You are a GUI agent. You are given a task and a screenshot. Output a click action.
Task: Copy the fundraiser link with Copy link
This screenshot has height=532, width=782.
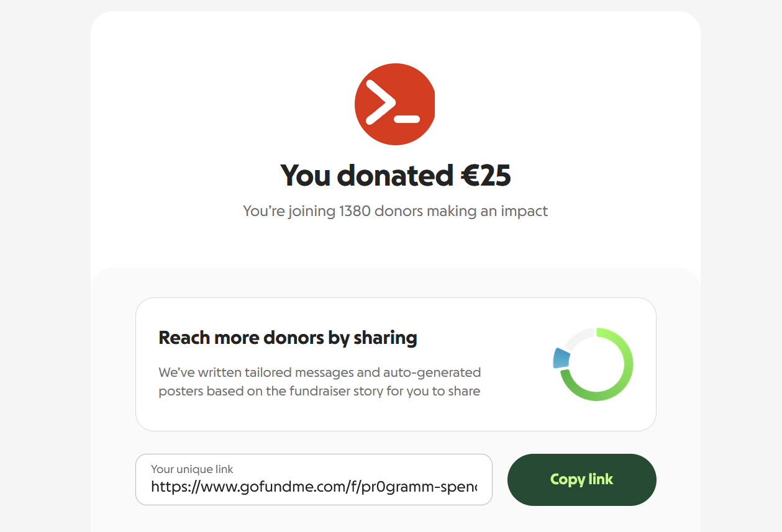582,480
